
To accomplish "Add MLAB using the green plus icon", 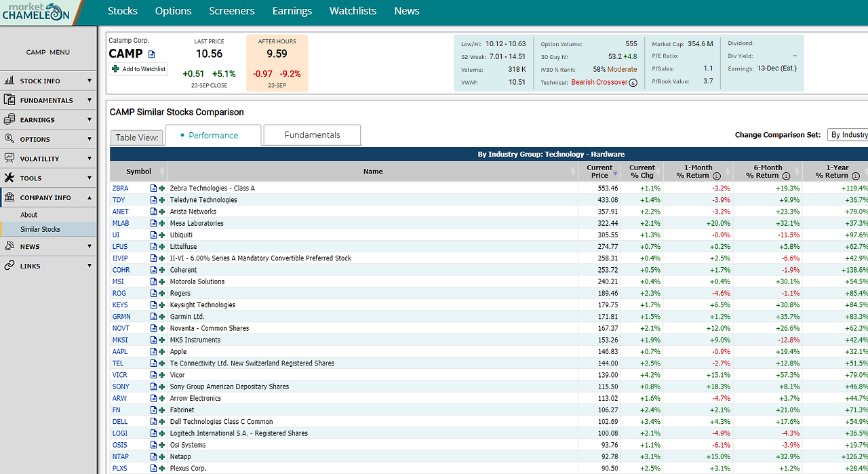I will (162, 223).
